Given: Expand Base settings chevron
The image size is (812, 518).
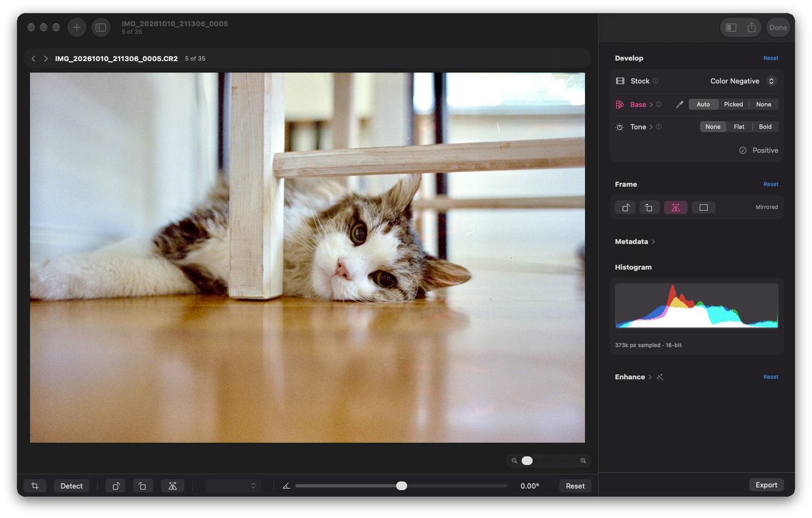Looking at the screenshot, I should click(651, 104).
